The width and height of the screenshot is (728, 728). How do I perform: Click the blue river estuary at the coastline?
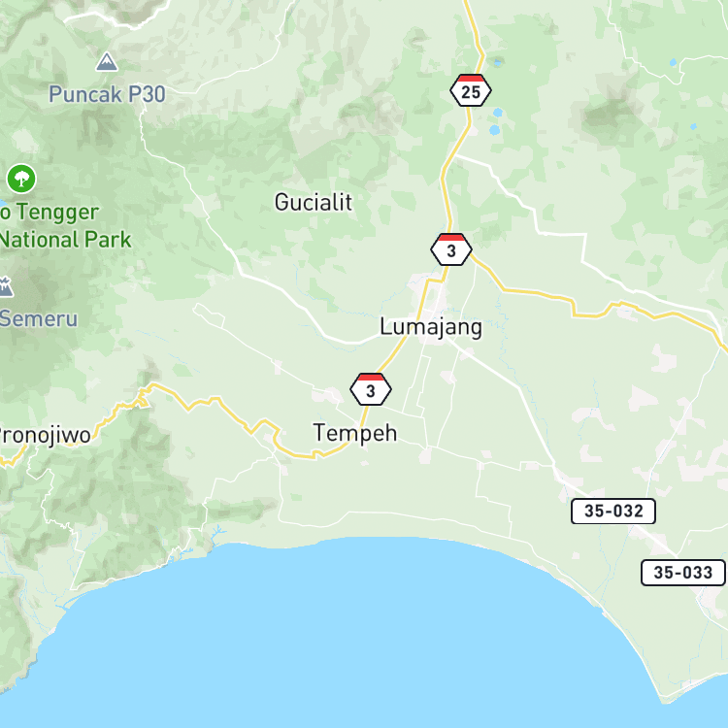[x=216, y=534]
